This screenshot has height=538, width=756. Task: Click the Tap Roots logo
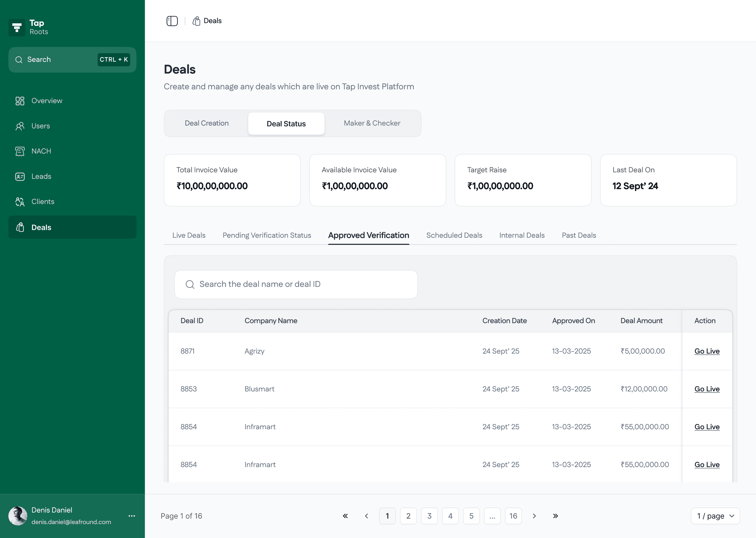(17, 28)
